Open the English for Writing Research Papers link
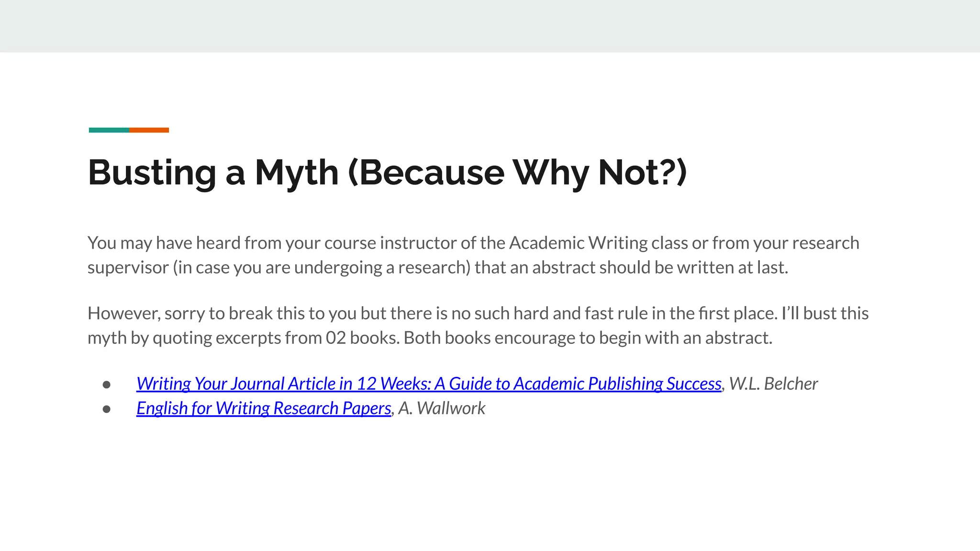Image resolution: width=980 pixels, height=551 pixels. (x=264, y=408)
